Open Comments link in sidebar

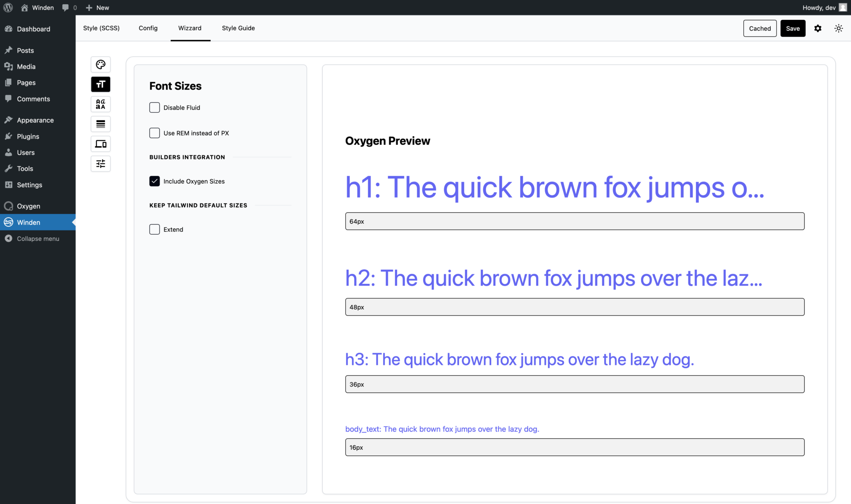click(x=33, y=99)
